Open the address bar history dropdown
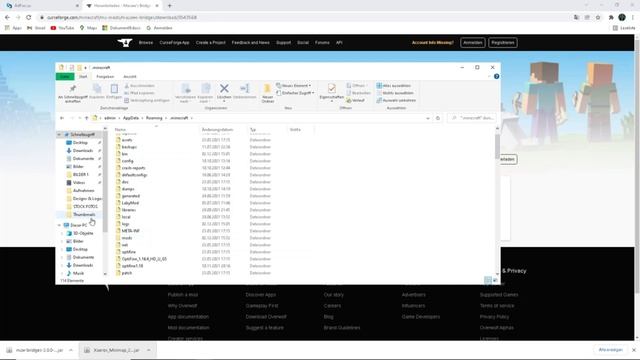This screenshot has height=360, width=640. tap(427, 118)
